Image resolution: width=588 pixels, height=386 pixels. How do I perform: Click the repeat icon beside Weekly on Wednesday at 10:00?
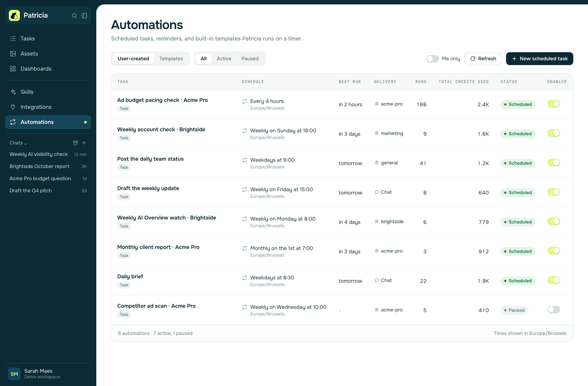click(x=245, y=307)
